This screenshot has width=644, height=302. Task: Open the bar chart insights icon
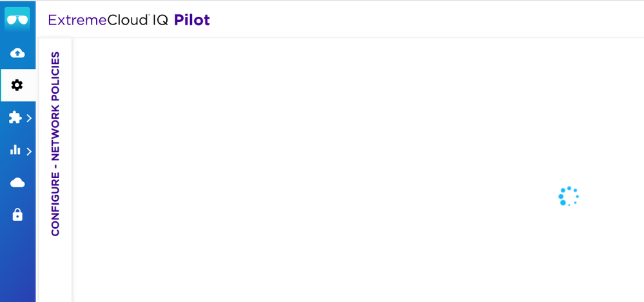tap(15, 151)
